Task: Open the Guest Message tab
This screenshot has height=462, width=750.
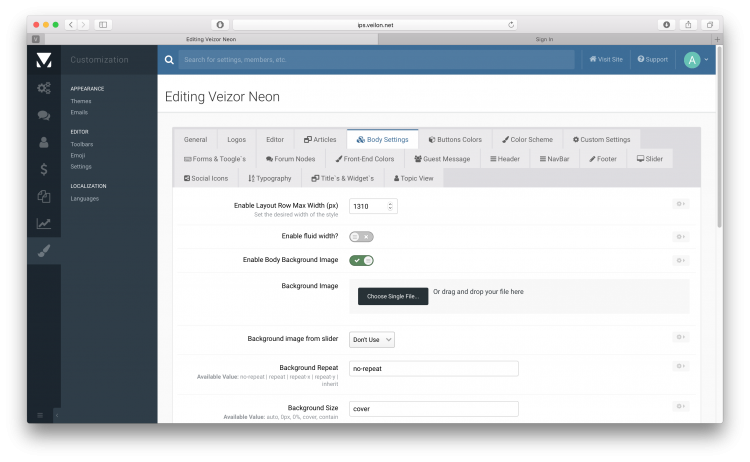Action: click(442, 159)
